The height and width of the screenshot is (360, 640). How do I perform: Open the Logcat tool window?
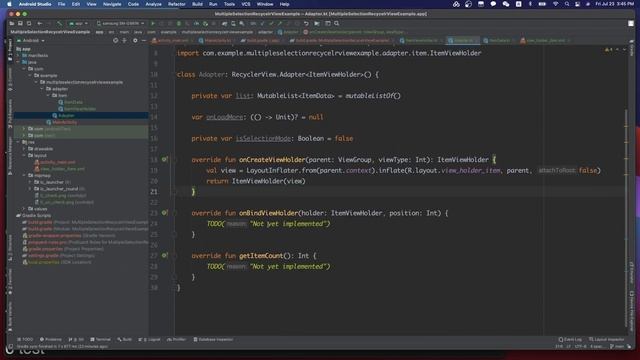coord(149,339)
